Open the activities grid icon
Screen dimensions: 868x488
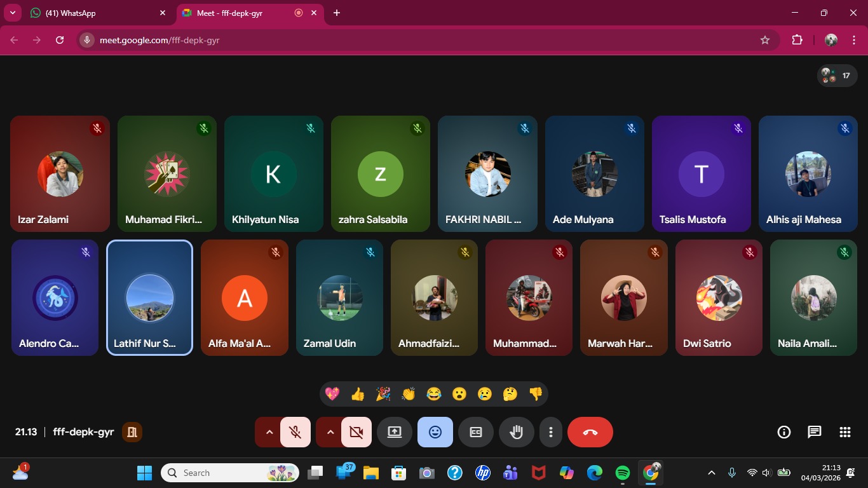(x=844, y=432)
